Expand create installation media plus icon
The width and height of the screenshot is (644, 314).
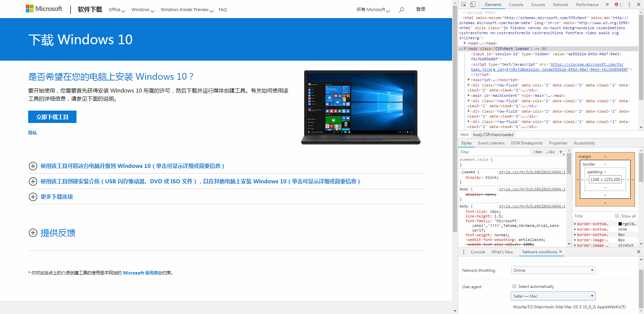tap(33, 181)
